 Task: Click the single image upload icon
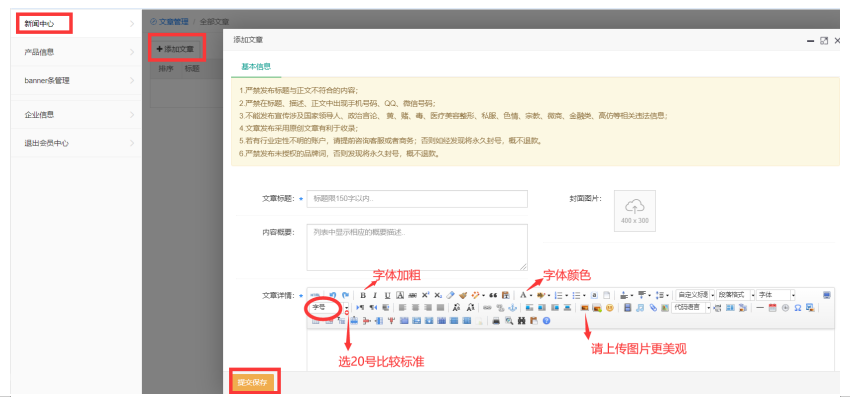pyautogui.click(x=584, y=308)
